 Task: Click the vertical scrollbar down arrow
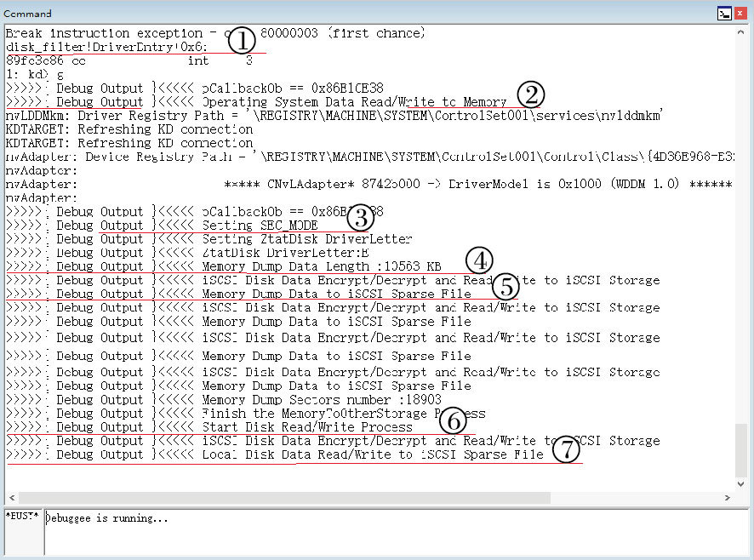(742, 482)
